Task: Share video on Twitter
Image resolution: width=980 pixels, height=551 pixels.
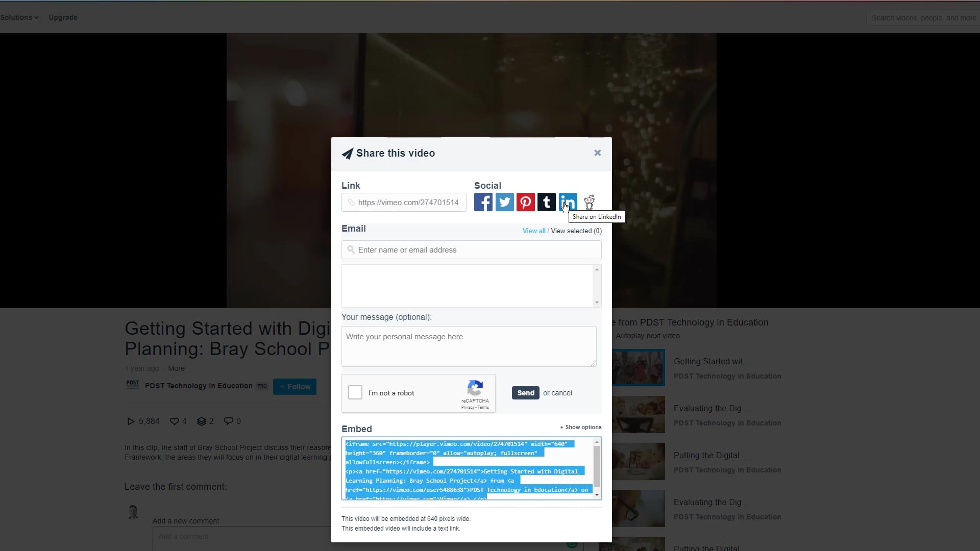Action: (504, 202)
